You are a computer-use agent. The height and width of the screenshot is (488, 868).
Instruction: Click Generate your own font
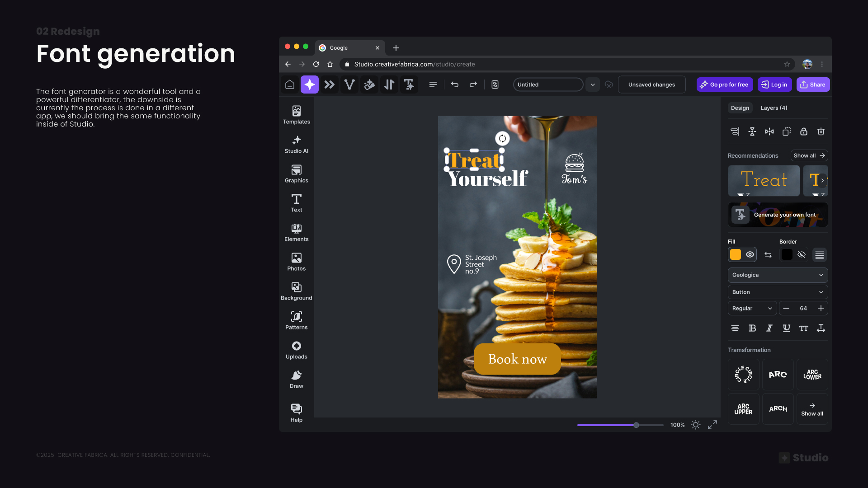pos(777,215)
